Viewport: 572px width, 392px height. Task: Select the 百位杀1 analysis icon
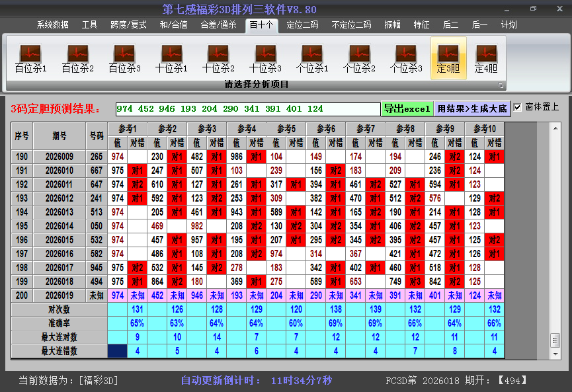click(30, 58)
